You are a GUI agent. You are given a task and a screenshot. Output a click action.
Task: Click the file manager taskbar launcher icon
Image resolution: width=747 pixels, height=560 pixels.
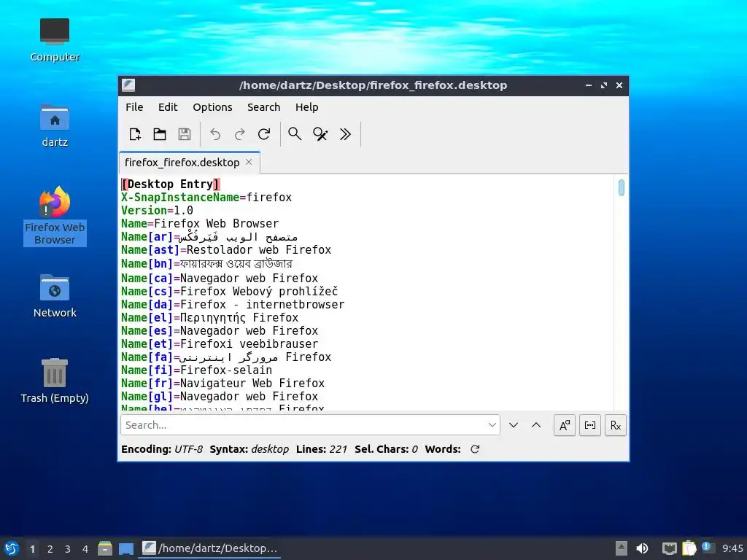click(105, 548)
